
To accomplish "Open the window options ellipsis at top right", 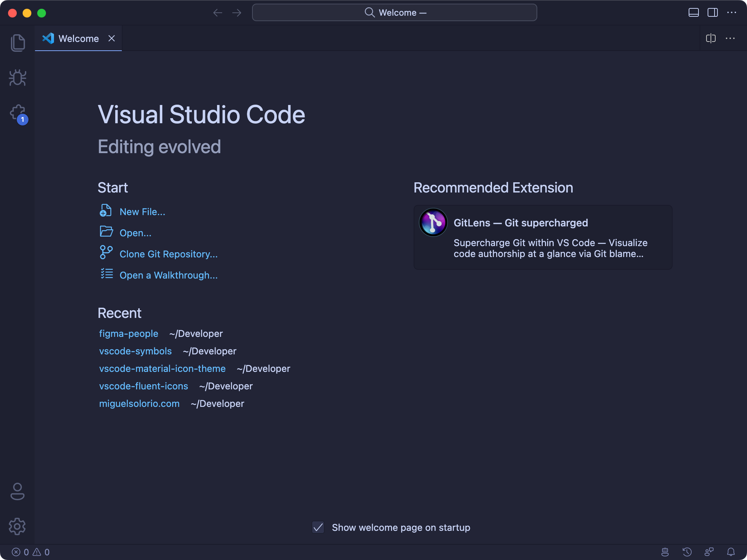I will (x=732, y=12).
